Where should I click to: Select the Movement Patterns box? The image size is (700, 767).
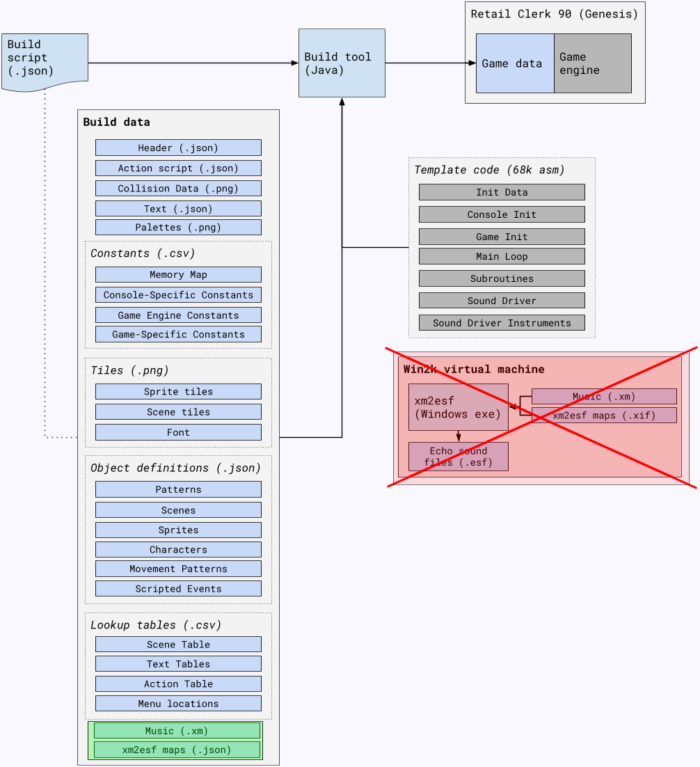(x=178, y=569)
